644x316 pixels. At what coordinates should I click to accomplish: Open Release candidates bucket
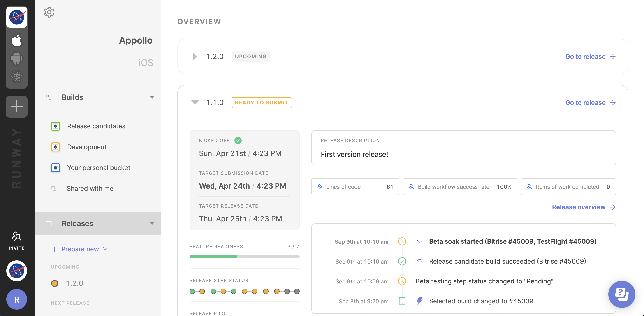(96, 126)
